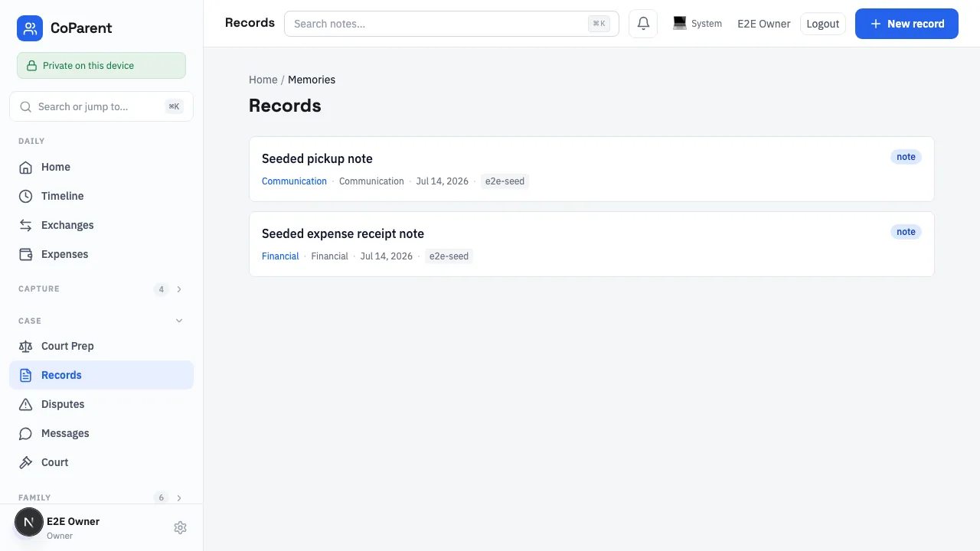Expand the Capture section chevron
Screen dimensions: 980x551
(x=179, y=289)
